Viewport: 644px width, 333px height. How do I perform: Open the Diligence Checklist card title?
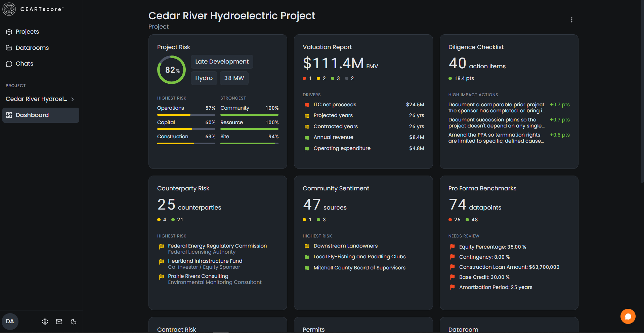[x=476, y=47]
